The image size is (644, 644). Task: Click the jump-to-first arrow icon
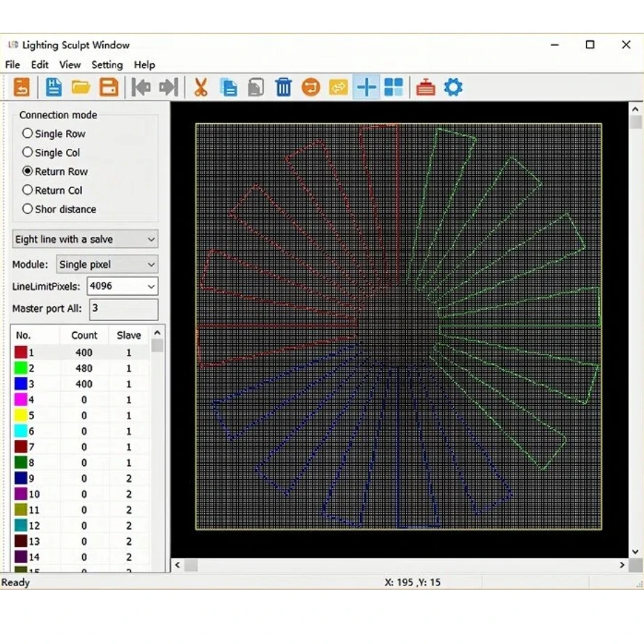click(141, 88)
